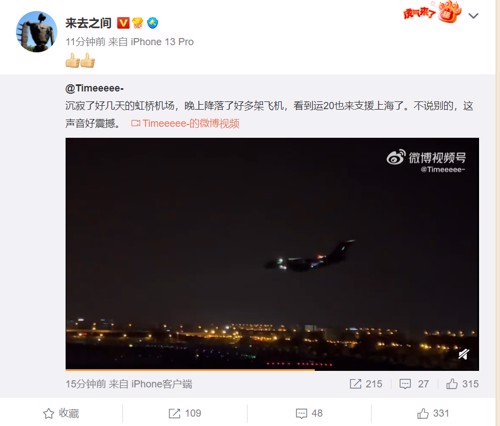Open the username 来去之间 profile link
Image resolution: width=500 pixels, height=426 pixels.
pyautogui.click(x=88, y=23)
